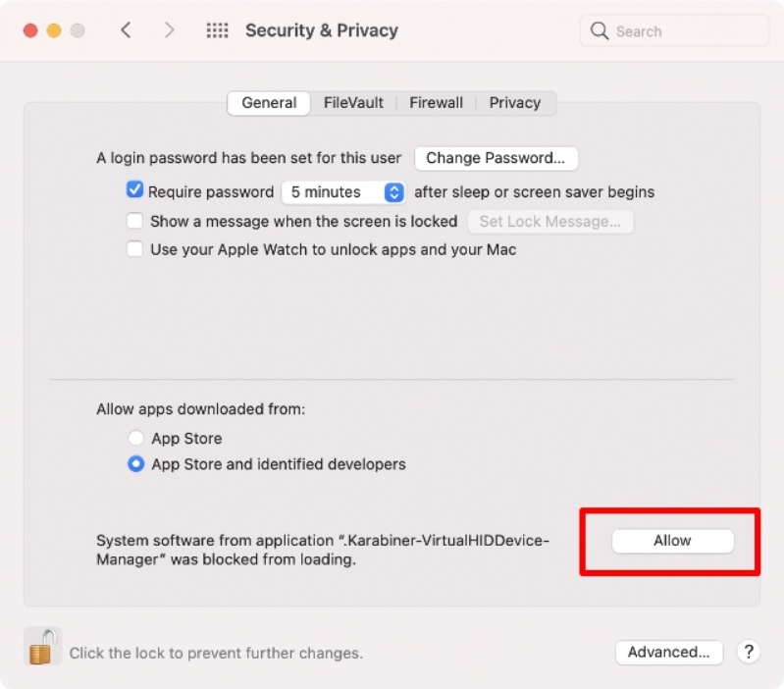Allow the blocked Karabiner system software

(x=672, y=541)
